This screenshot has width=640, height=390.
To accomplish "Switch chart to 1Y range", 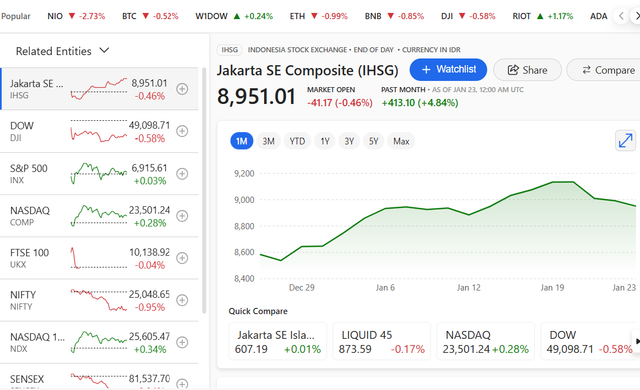I will tap(325, 141).
